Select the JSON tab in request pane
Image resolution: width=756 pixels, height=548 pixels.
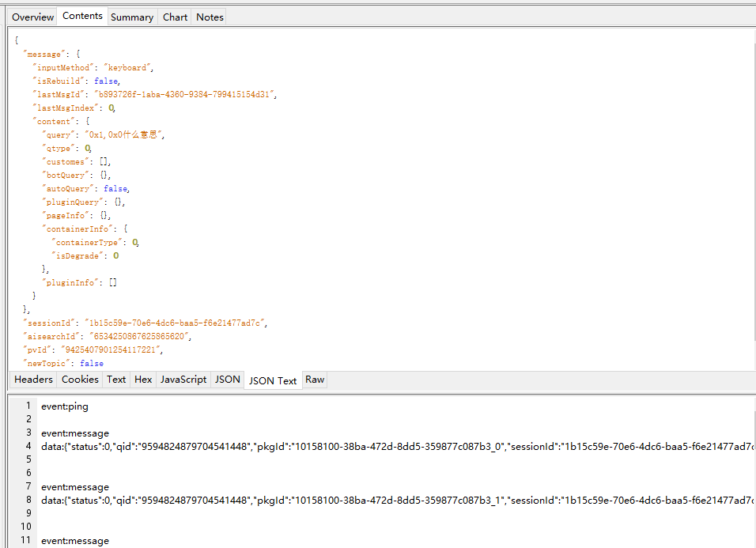tap(228, 380)
